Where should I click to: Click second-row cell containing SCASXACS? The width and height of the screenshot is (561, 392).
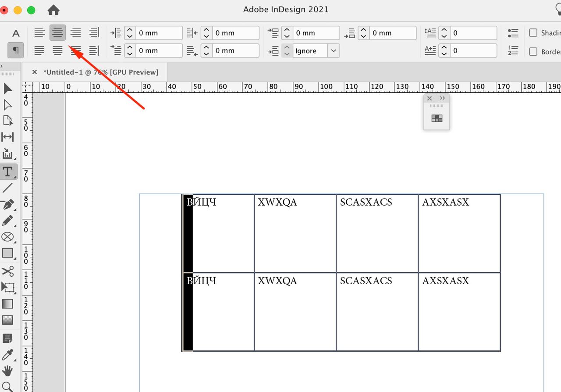(x=377, y=312)
